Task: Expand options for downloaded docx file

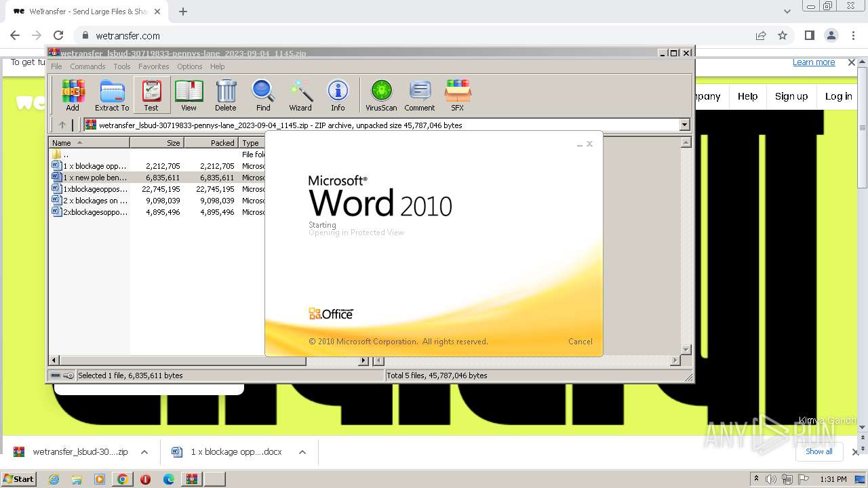Action: click(x=302, y=452)
